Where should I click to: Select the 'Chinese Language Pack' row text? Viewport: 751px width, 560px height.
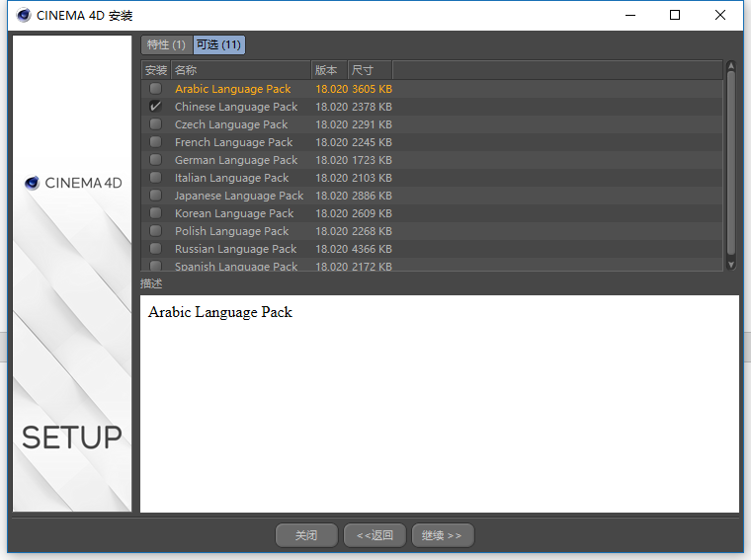point(236,107)
